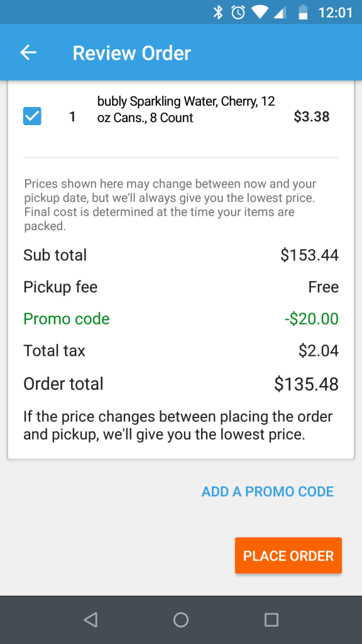Tap the Order total amount $135.48

click(307, 384)
